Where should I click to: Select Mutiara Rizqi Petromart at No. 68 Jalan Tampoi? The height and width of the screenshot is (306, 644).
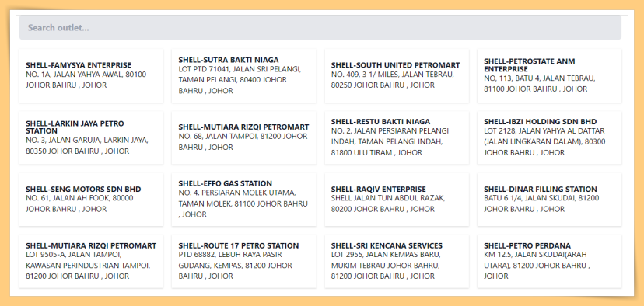click(244, 137)
